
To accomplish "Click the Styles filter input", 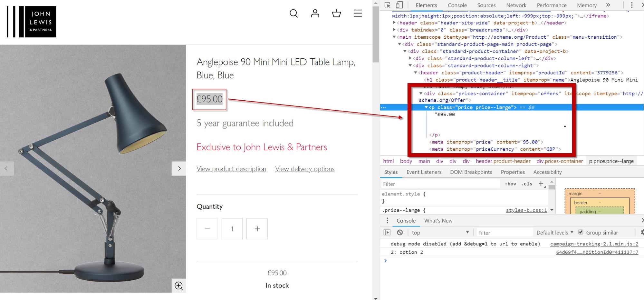I will point(440,184).
